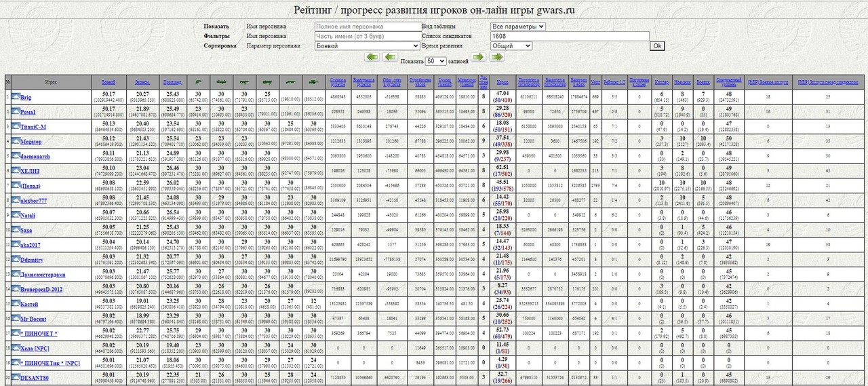868x386 pixels.
Task: Open player daemonarch profile link
Action: [35, 156]
